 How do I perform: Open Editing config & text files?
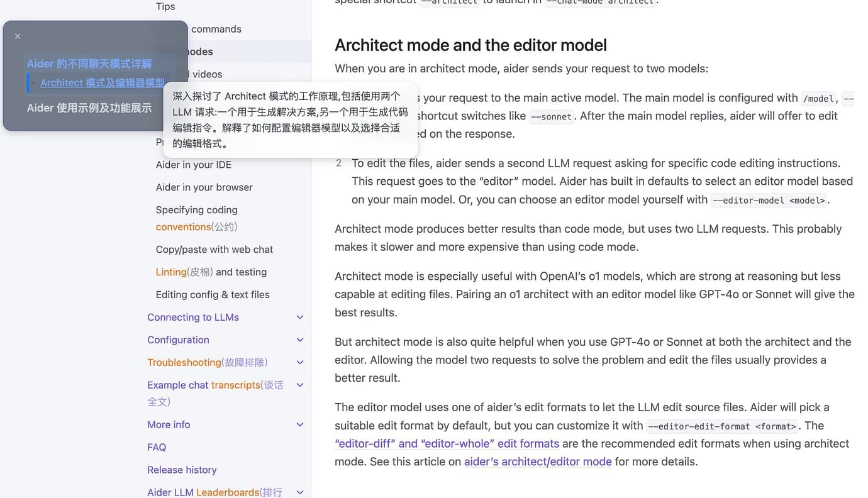point(213,295)
